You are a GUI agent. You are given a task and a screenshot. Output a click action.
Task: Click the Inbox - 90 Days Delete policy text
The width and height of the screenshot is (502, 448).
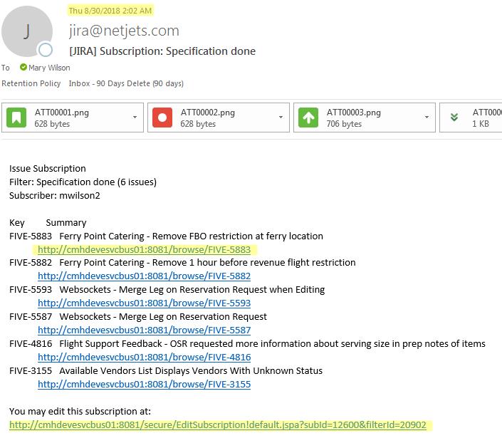coord(126,83)
